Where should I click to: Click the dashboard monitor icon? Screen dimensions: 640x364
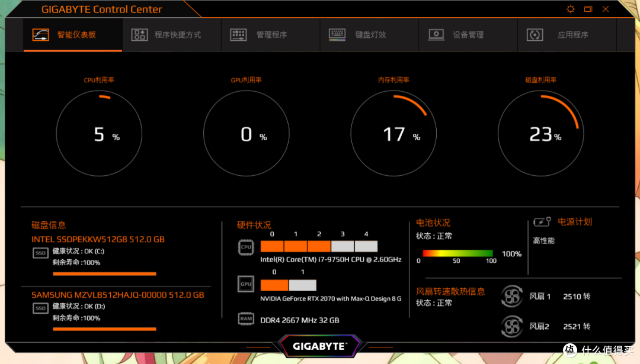41,35
